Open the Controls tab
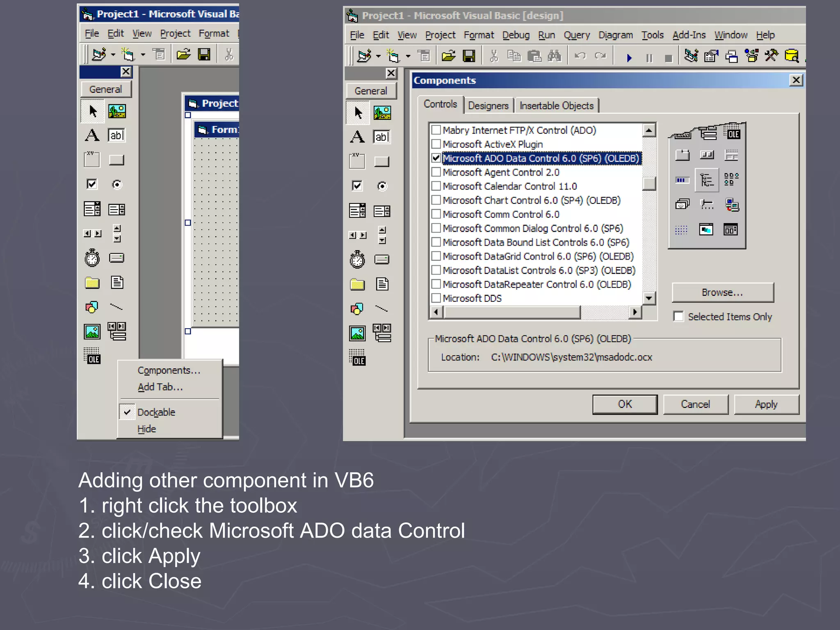 (441, 104)
